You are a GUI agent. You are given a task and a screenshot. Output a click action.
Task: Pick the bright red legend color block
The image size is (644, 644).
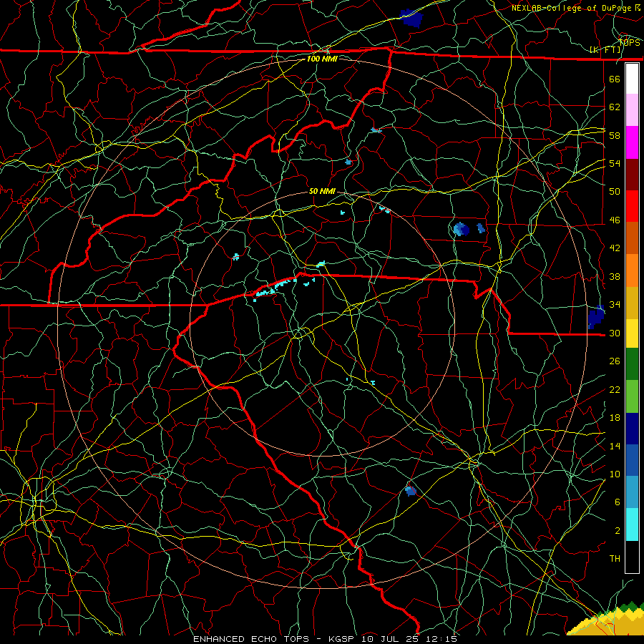(x=632, y=206)
